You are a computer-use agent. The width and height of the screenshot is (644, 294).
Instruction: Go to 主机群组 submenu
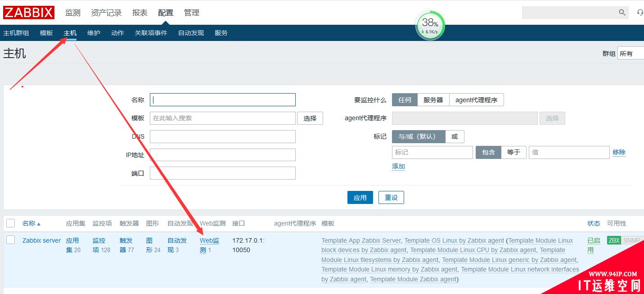[x=16, y=33]
